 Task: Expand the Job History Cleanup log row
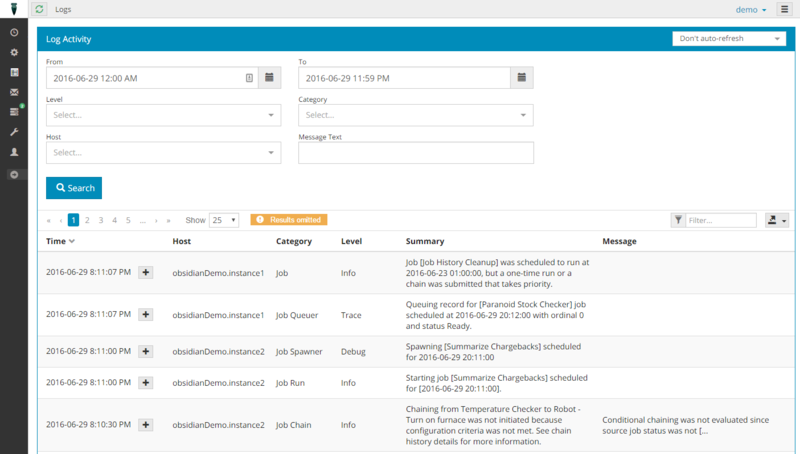click(x=145, y=272)
